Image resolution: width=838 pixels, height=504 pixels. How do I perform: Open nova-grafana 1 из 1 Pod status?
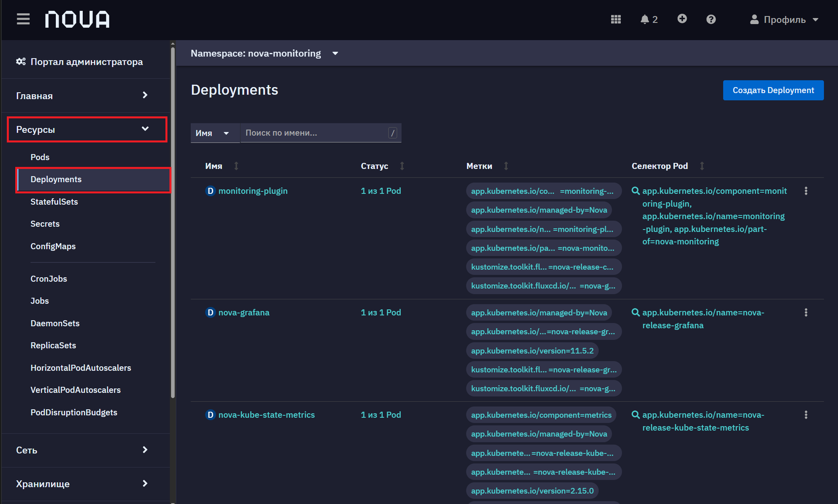pyautogui.click(x=381, y=312)
